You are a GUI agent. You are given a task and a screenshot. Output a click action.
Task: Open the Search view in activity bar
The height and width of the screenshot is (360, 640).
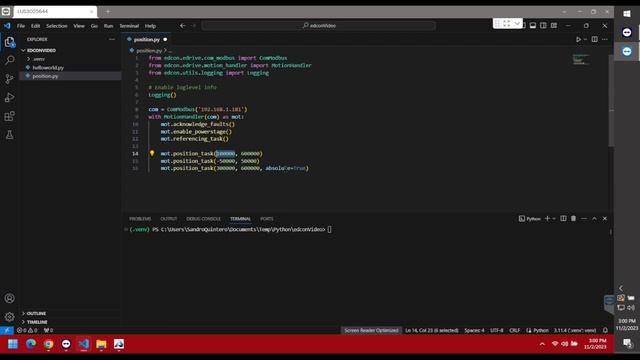9,60
